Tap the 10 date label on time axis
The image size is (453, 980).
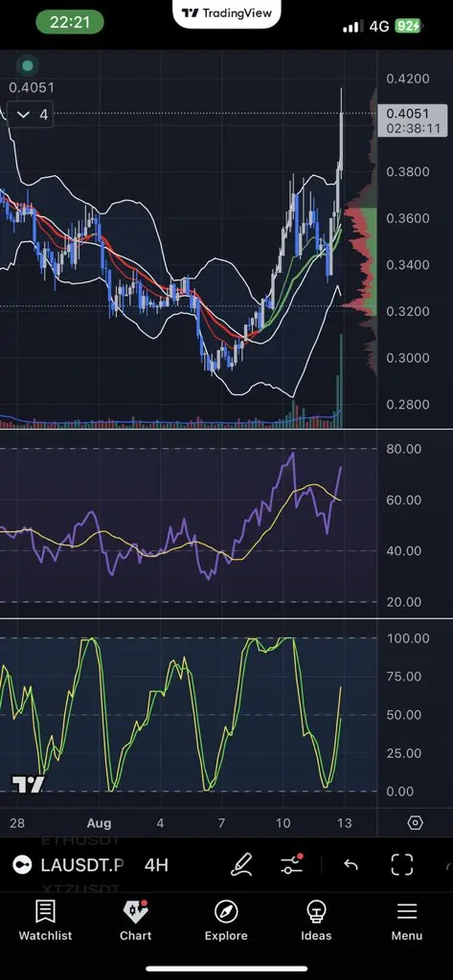click(x=283, y=822)
